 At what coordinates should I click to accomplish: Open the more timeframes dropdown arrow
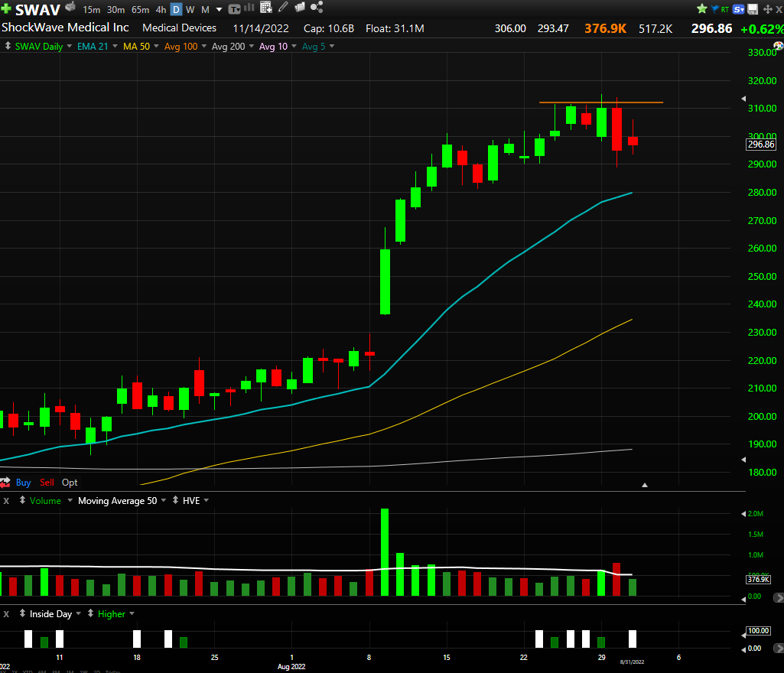[219, 10]
